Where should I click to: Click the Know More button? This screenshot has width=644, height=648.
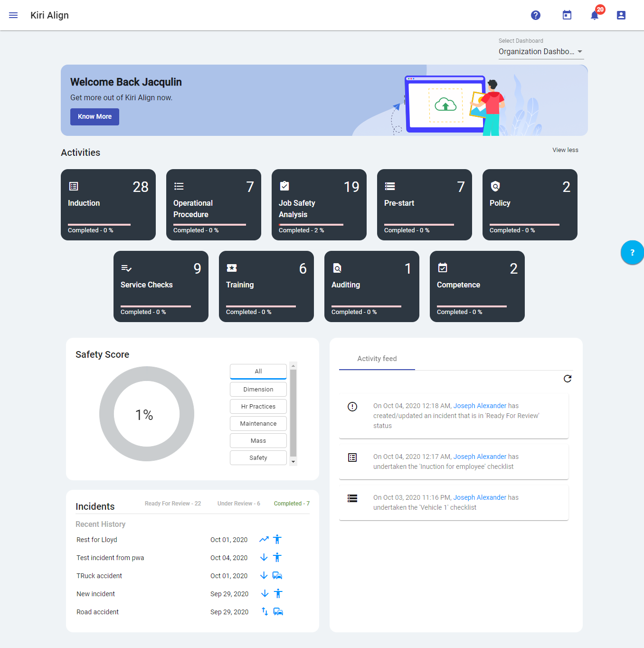point(95,116)
